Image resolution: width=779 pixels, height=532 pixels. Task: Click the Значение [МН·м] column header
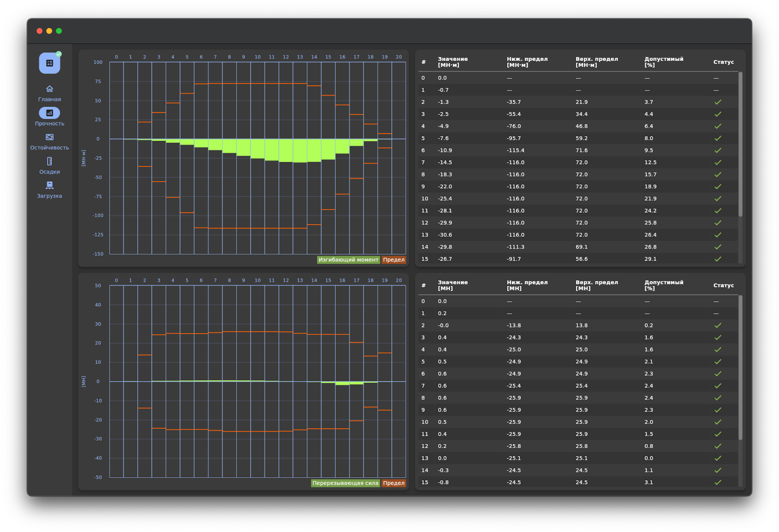(x=453, y=62)
